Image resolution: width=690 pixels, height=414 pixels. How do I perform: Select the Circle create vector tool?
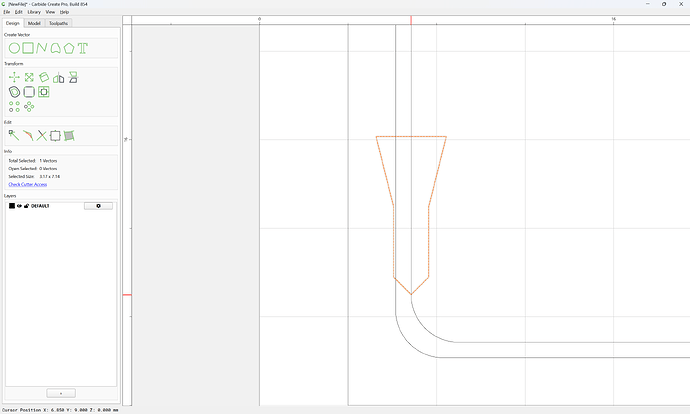(14, 48)
